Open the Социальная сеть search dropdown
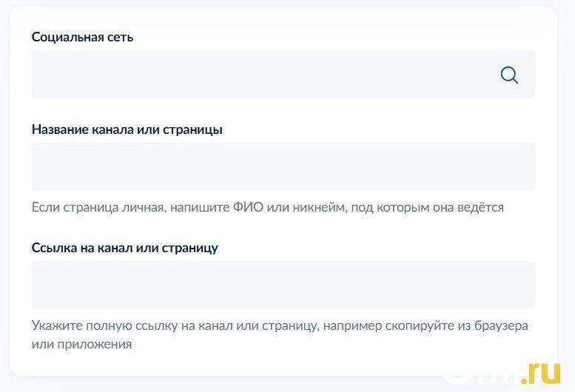Image resolution: width=575 pixels, height=392 pixels. click(x=266, y=75)
